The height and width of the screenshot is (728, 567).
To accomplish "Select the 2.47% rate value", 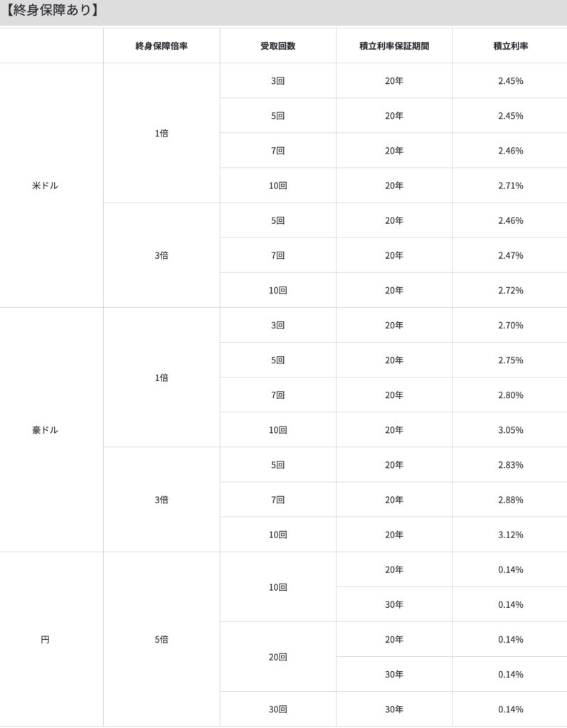I will point(511,255).
